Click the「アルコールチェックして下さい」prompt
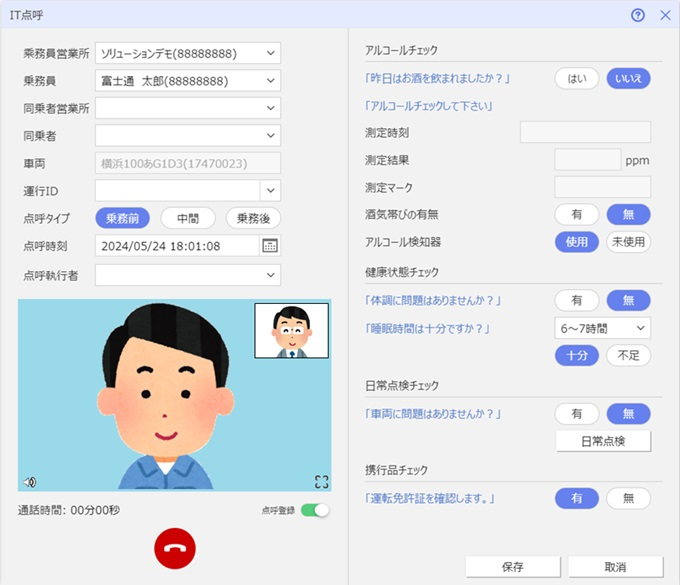680x585 pixels. tap(428, 106)
